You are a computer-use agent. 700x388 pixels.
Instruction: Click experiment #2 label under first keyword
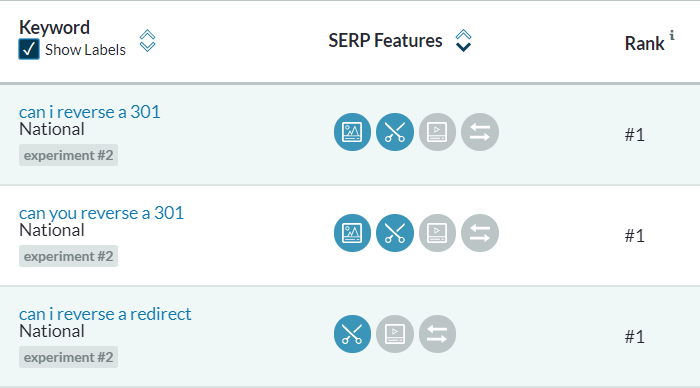(x=68, y=155)
